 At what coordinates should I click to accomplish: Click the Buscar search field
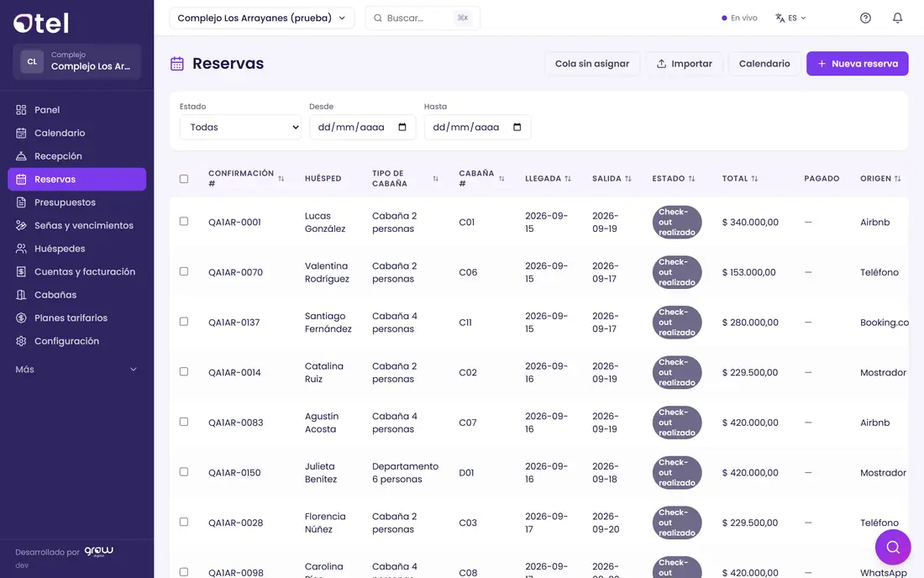point(423,18)
